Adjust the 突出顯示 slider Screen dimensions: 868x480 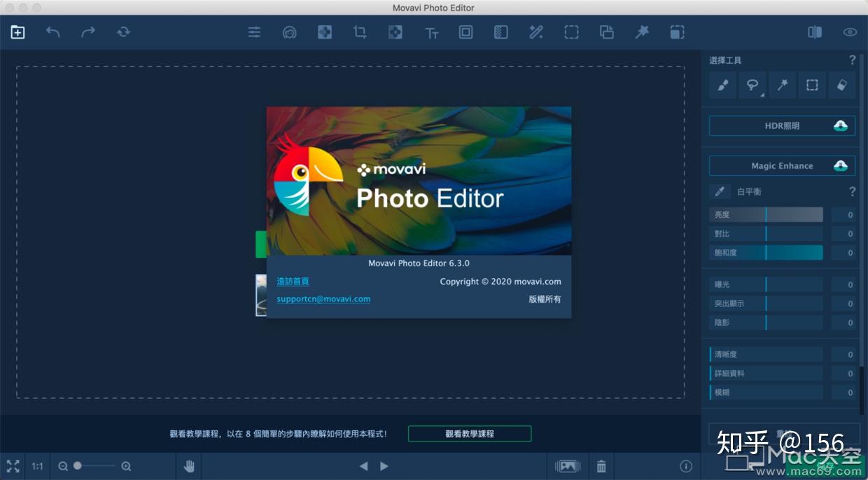click(x=766, y=303)
